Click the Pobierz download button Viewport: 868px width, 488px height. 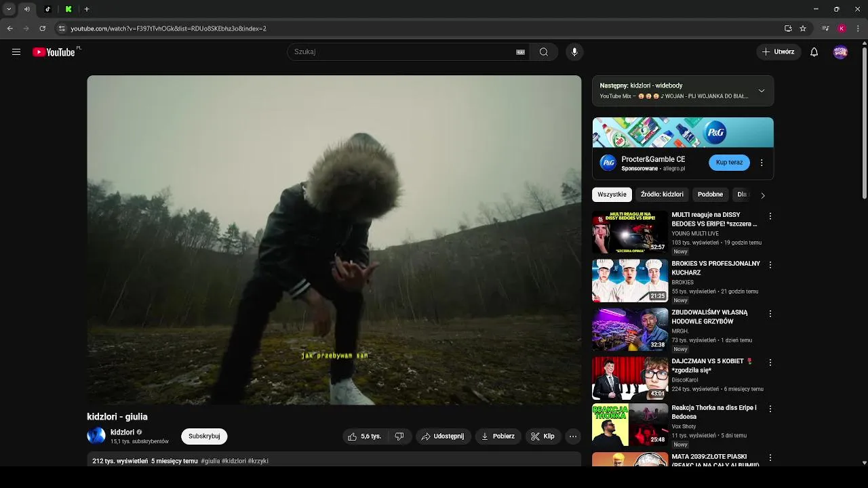498,436
